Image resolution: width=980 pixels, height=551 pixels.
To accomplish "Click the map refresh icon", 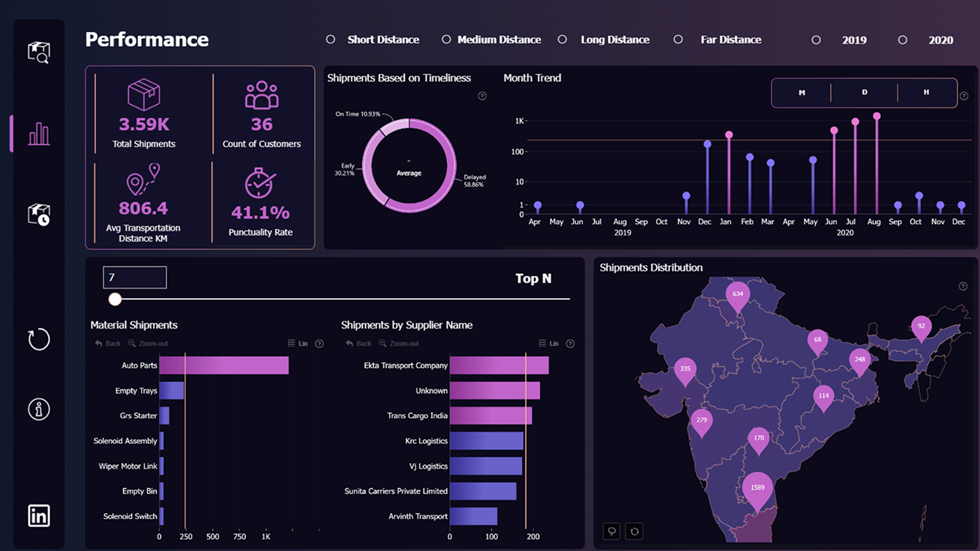I will click(x=634, y=531).
